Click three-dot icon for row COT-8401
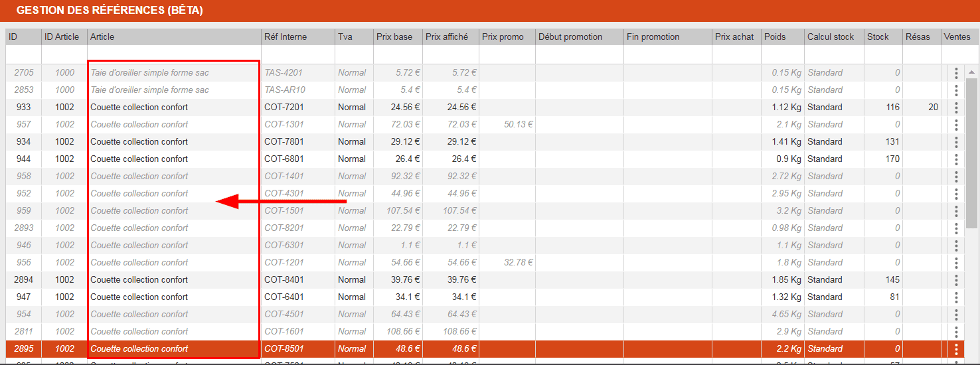 [956, 279]
